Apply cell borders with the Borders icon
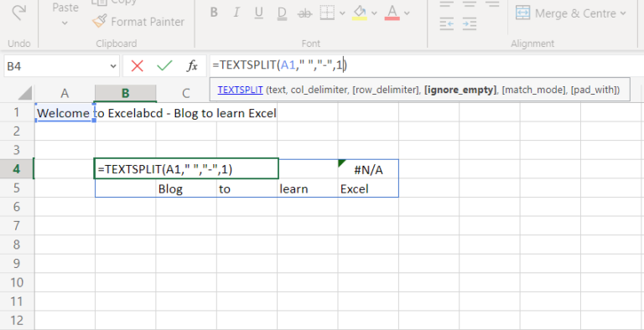Image resolution: width=644 pixels, height=330 pixels. [x=327, y=13]
